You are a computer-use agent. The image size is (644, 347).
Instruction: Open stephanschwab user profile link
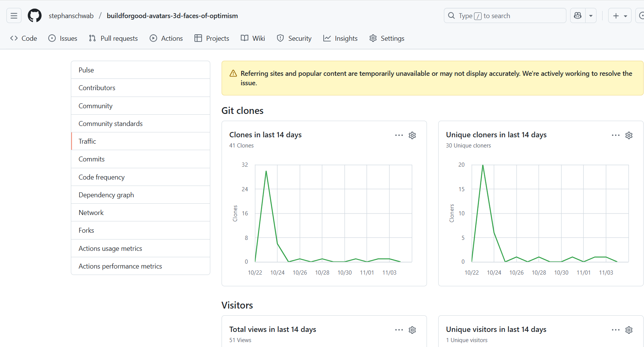(71, 16)
